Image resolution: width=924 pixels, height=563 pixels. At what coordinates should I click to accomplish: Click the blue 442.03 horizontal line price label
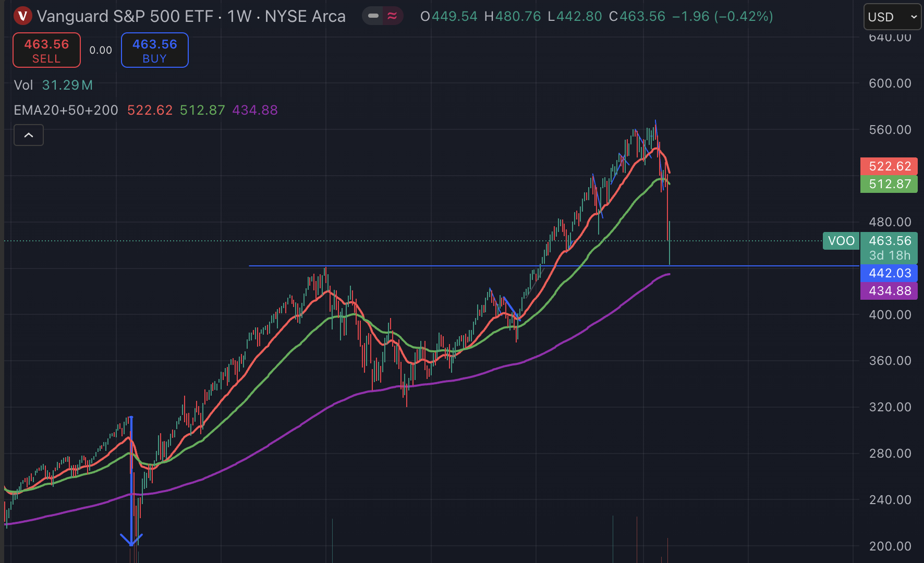pyautogui.click(x=889, y=273)
